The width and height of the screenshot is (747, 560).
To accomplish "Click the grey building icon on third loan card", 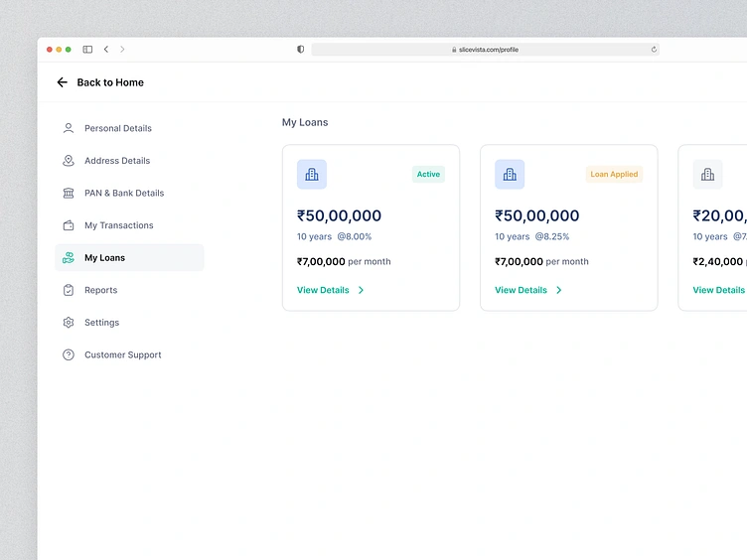I will (x=707, y=175).
